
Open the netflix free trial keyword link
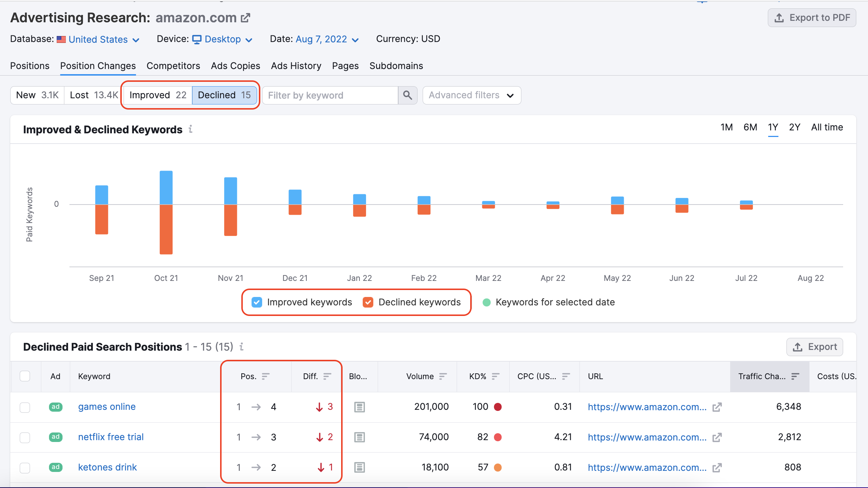pyautogui.click(x=110, y=437)
